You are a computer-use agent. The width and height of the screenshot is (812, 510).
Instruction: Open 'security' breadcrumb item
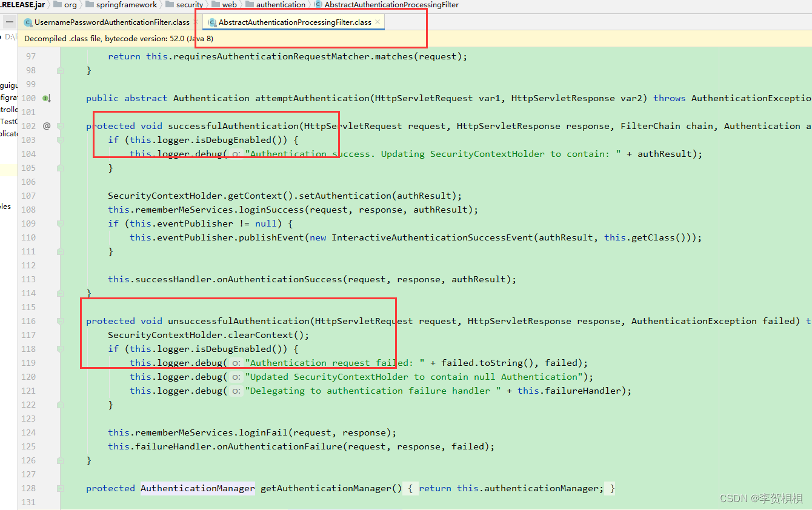tap(190, 5)
